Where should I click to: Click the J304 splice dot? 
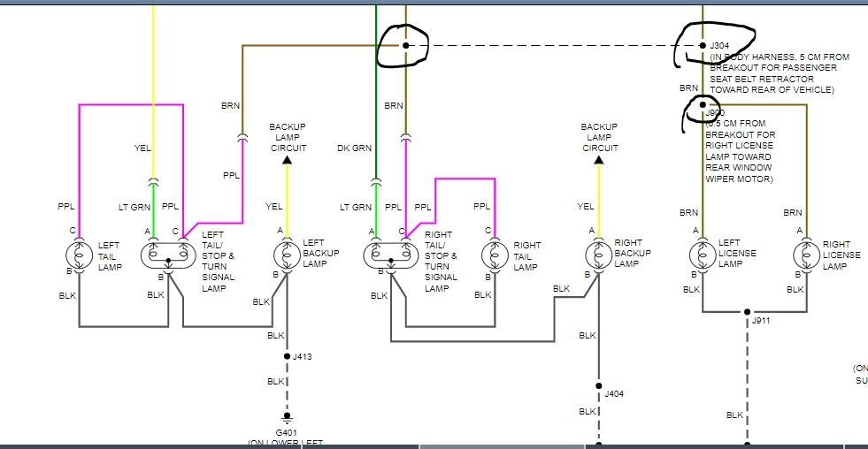pos(703,45)
